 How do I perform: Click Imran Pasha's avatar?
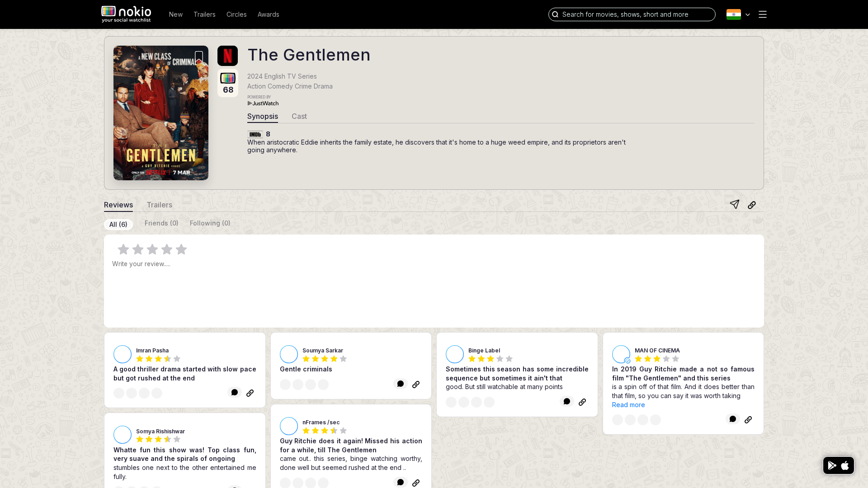[123, 354]
